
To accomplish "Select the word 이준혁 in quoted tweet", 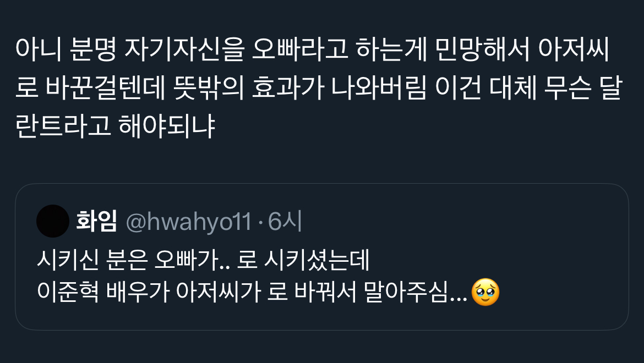I will pyautogui.click(x=68, y=292).
